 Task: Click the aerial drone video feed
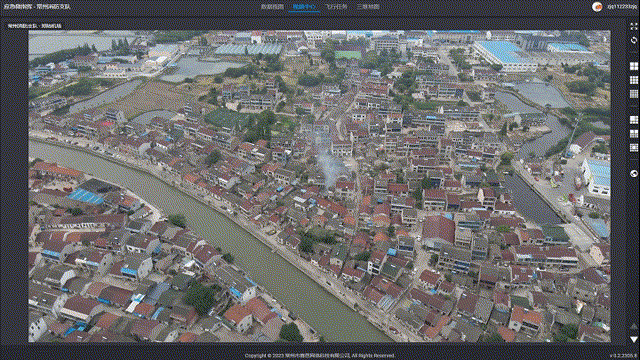pos(320,186)
